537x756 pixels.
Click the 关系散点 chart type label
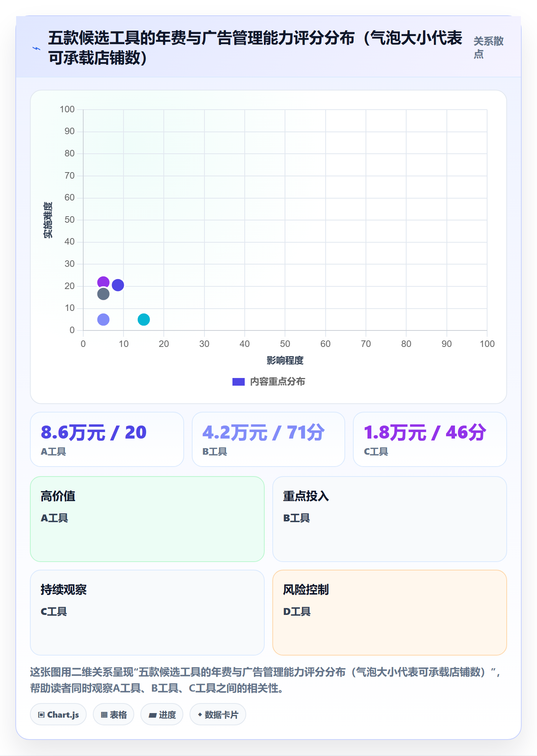click(x=488, y=48)
